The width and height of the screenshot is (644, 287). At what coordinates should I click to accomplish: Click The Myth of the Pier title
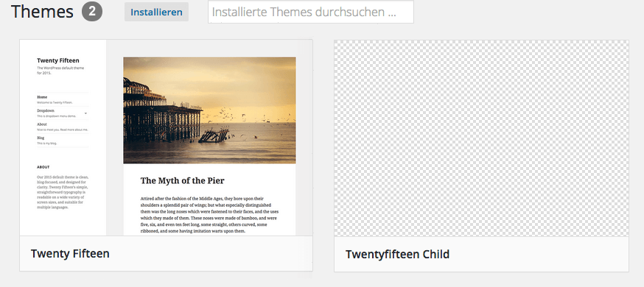182,180
